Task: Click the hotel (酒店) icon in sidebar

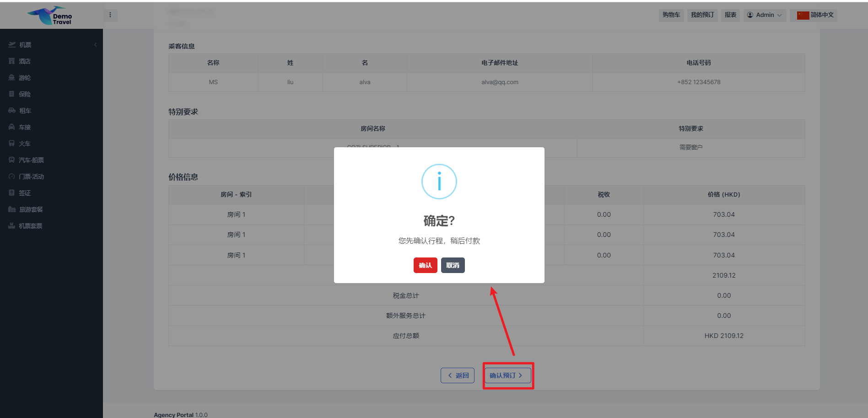Action: coord(12,61)
